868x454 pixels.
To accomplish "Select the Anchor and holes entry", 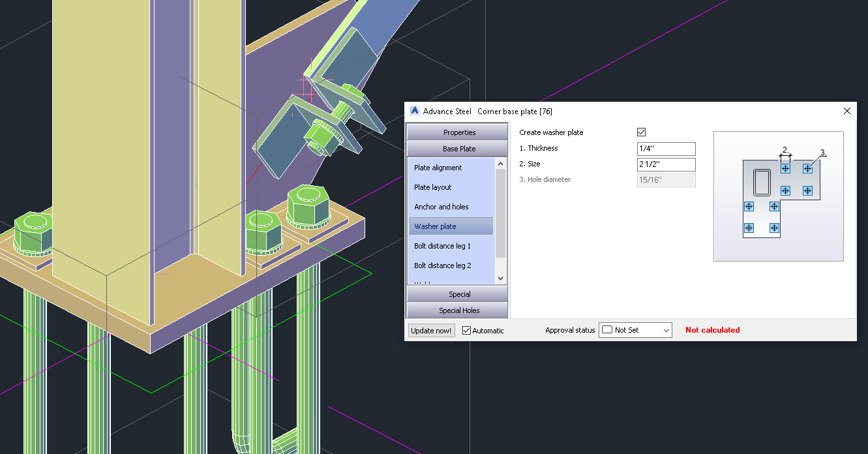I will click(x=441, y=207).
